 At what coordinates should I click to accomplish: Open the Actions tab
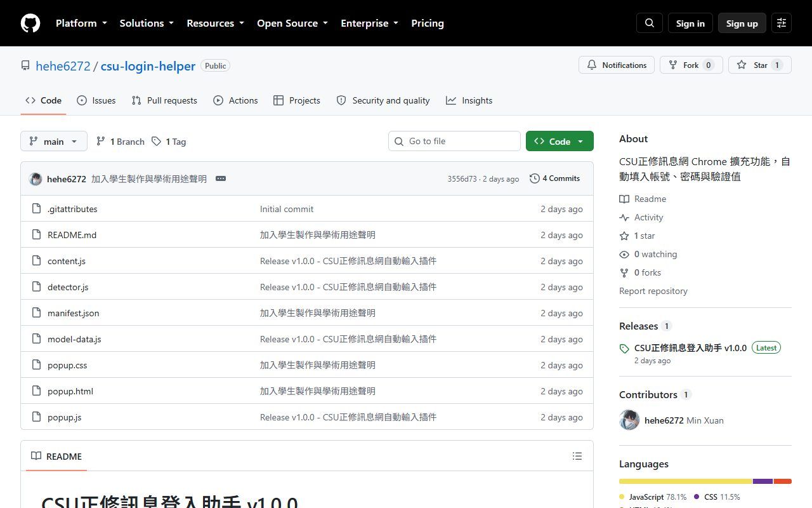(235, 100)
